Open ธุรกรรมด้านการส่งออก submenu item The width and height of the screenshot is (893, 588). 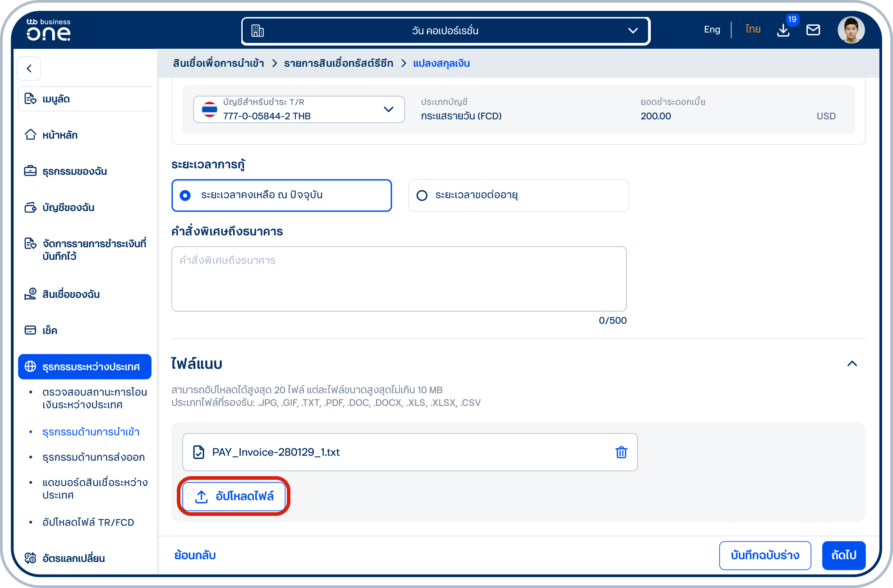click(x=93, y=457)
